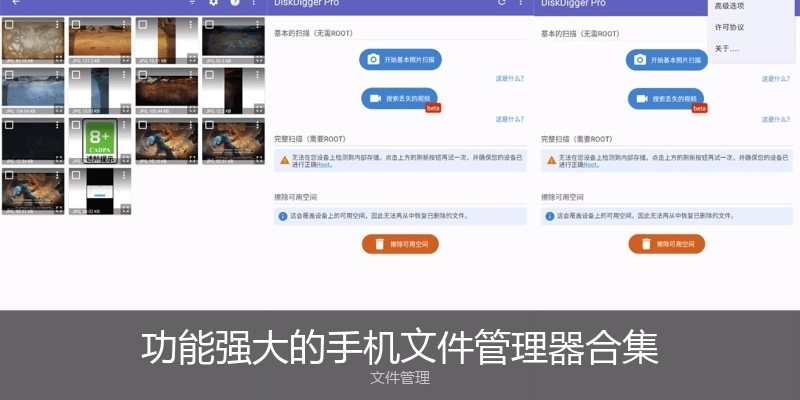Choose 高级选项 in the right screen's menu

pyautogui.click(x=730, y=6)
